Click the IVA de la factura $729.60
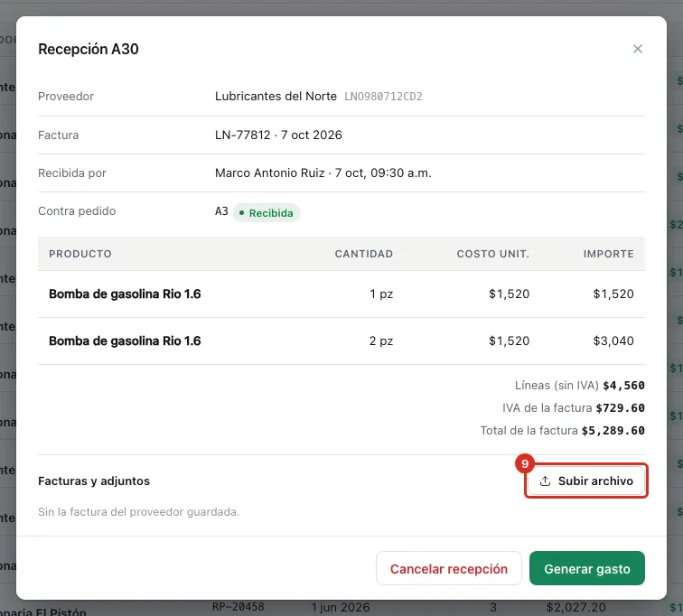The width and height of the screenshot is (683, 616). 573,408
